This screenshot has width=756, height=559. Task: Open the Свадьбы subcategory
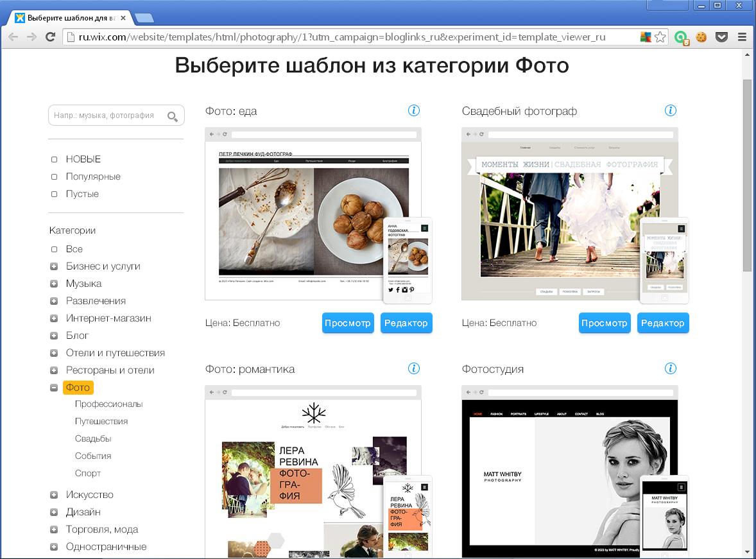[x=93, y=438]
